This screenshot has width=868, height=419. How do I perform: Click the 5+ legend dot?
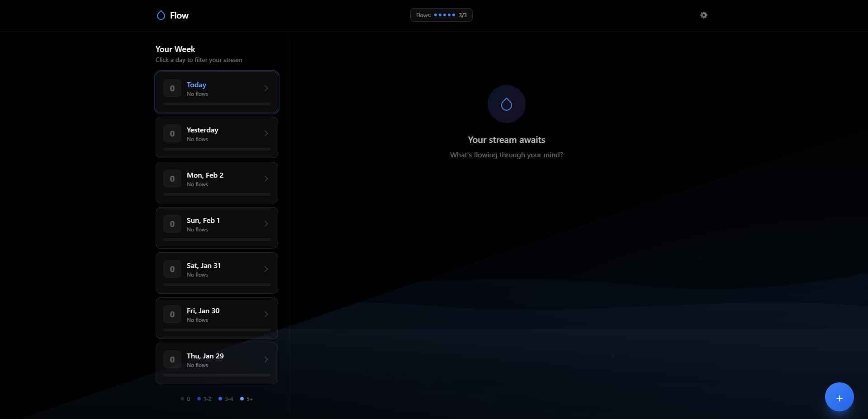click(242, 399)
